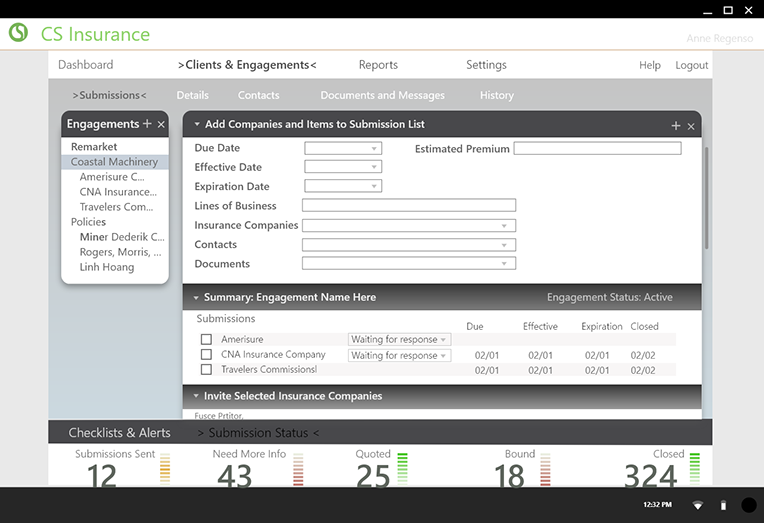Open the Reports tab
The width and height of the screenshot is (764, 523).
(x=378, y=65)
